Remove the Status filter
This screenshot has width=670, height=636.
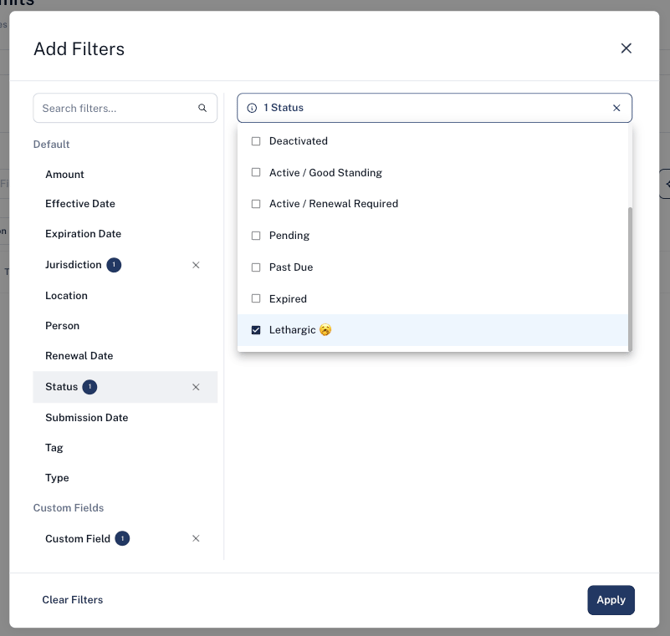point(196,387)
